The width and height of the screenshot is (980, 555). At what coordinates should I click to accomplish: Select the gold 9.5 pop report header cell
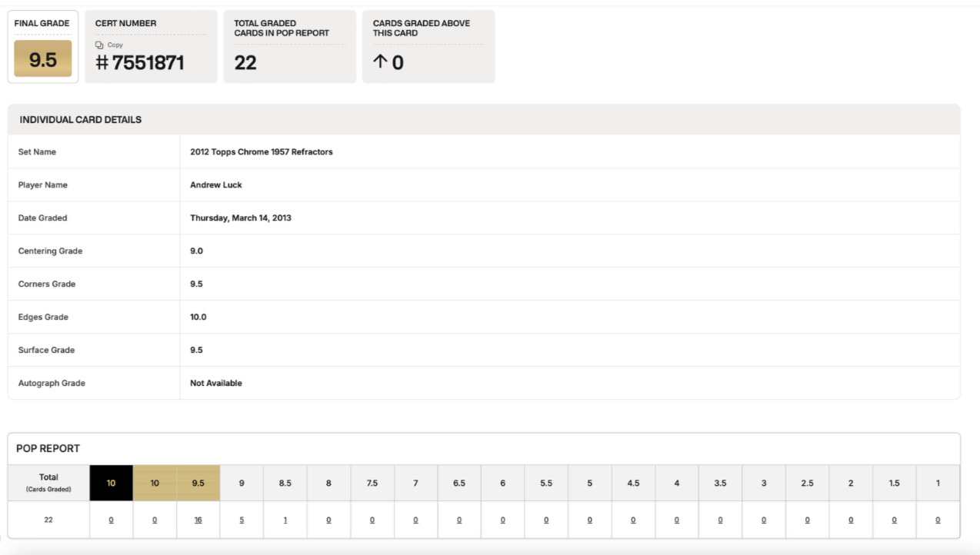point(198,484)
